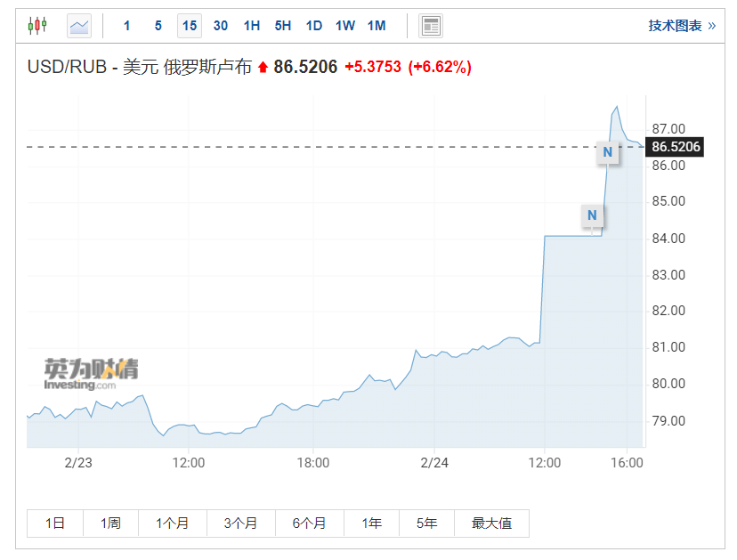Image resolution: width=737 pixels, height=560 pixels.
Task: Click the lower N news marker near 84.00
Action: pyautogui.click(x=592, y=215)
